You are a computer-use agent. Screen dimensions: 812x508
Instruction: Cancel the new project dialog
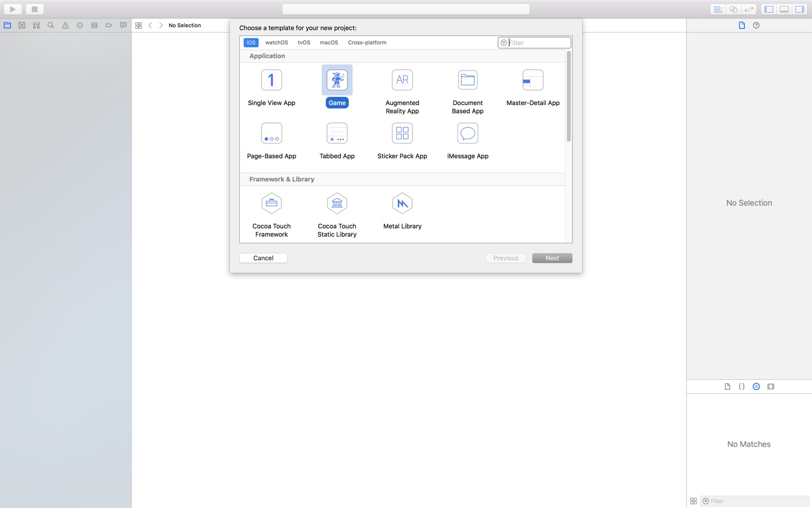click(x=263, y=258)
